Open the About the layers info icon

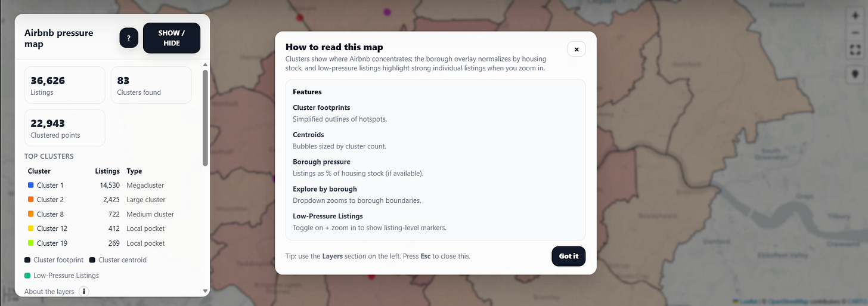click(x=84, y=292)
